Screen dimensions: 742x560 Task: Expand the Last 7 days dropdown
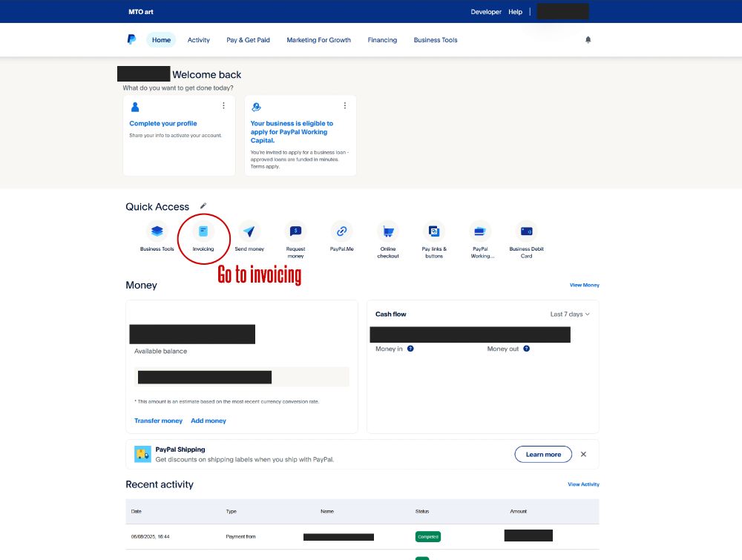point(570,314)
